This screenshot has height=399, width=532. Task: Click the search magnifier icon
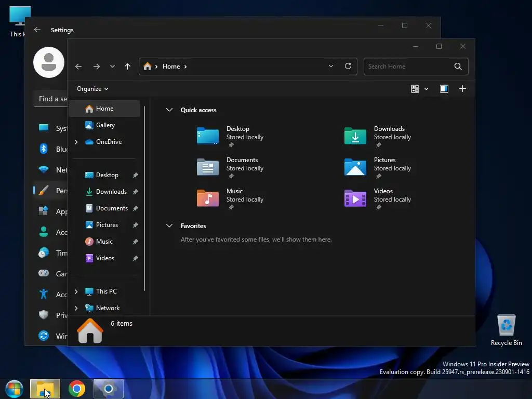coord(458,66)
